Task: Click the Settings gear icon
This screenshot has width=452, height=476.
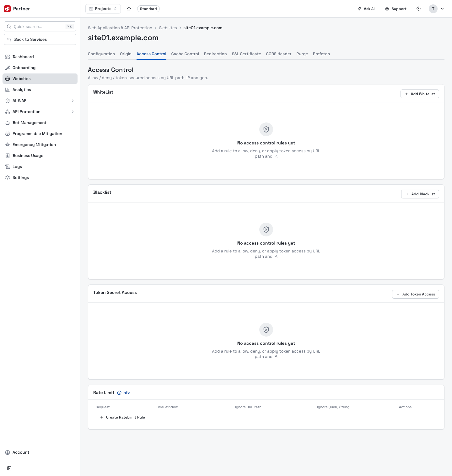Action: coord(8,178)
